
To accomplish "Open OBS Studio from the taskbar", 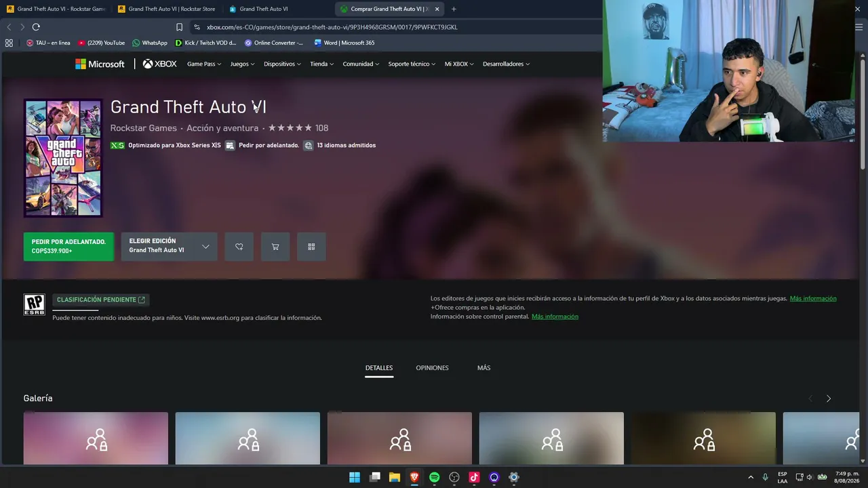I will pos(454,477).
